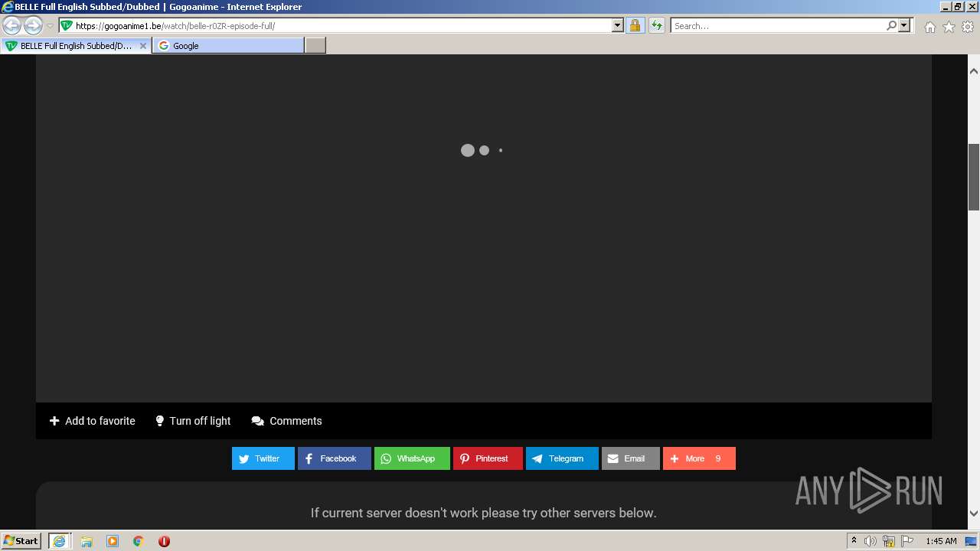Viewport: 980px width, 551px height.
Task: Go forward with the browser Forward arrow
Action: 33,26
